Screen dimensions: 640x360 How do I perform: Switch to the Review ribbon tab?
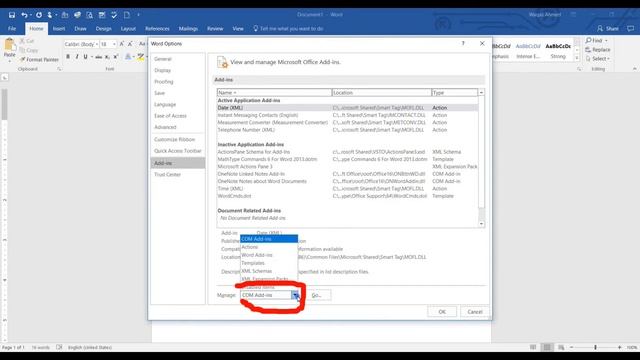click(x=215, y=29)
